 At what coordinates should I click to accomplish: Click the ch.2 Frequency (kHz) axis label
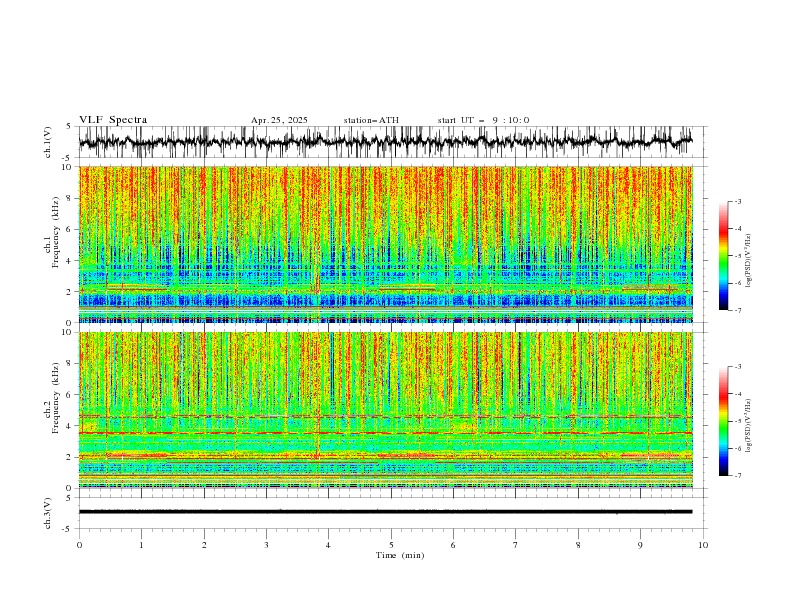(52, 398)
